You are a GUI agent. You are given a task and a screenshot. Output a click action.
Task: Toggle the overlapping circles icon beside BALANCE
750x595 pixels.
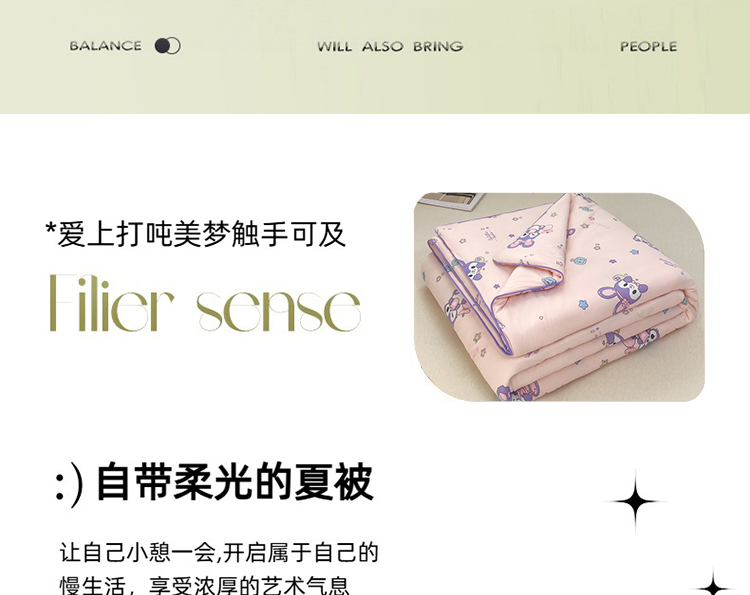point(167,46)
